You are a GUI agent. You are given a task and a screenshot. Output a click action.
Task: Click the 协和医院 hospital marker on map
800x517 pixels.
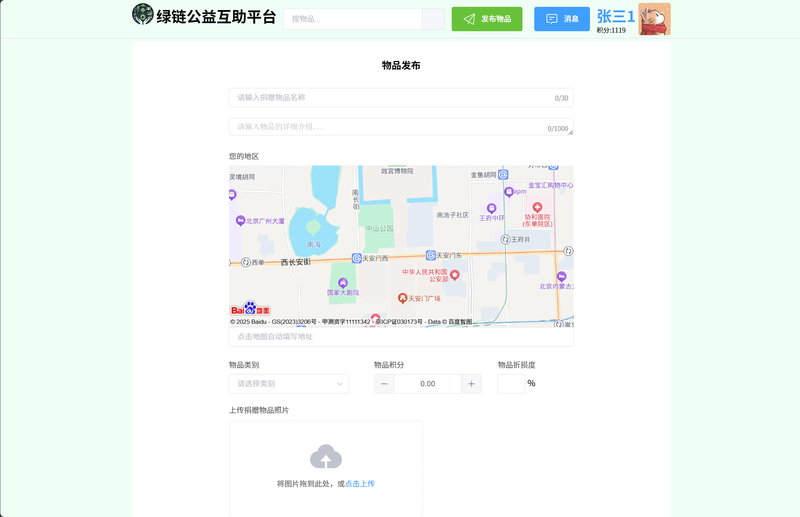coord(537,207)
